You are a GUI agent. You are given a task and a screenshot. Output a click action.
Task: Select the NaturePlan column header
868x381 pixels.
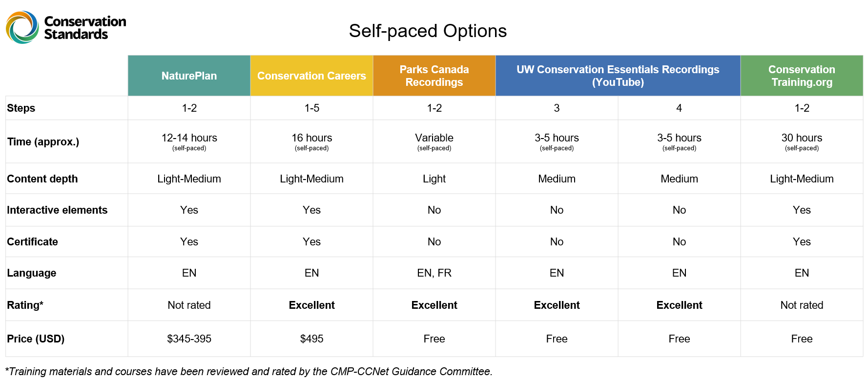coord(189,76)
